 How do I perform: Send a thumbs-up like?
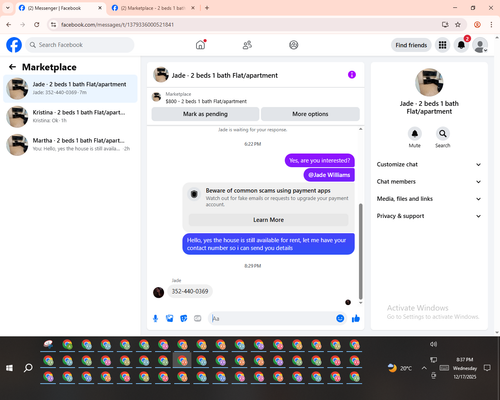(x=356, y=318)
